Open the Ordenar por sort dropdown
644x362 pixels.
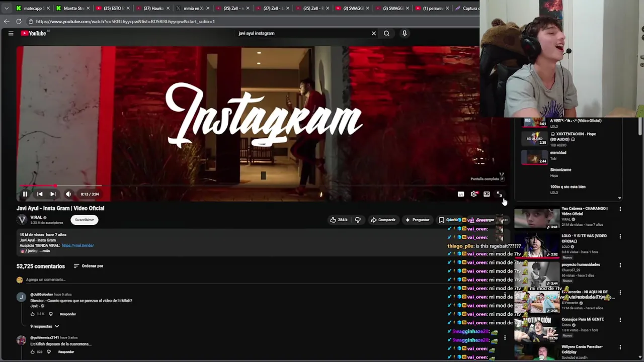[89, 266]
